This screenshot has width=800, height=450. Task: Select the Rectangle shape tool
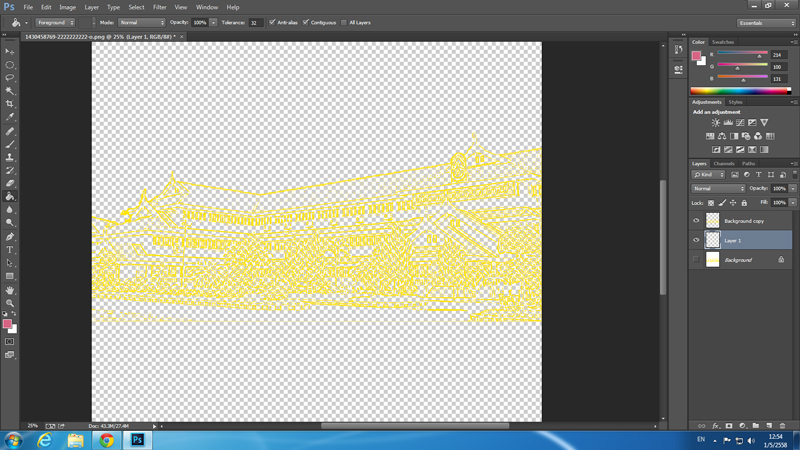pos(10,276)
